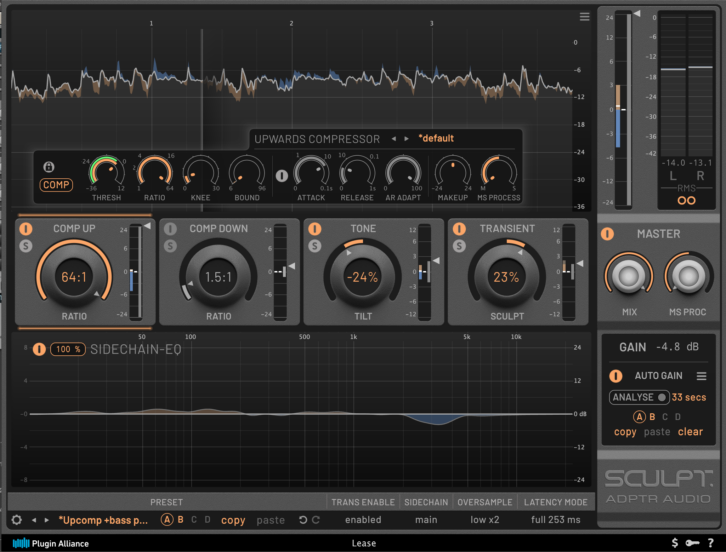Click the master MIX knob
Screen dimensions: 726x552
point(629,276)
